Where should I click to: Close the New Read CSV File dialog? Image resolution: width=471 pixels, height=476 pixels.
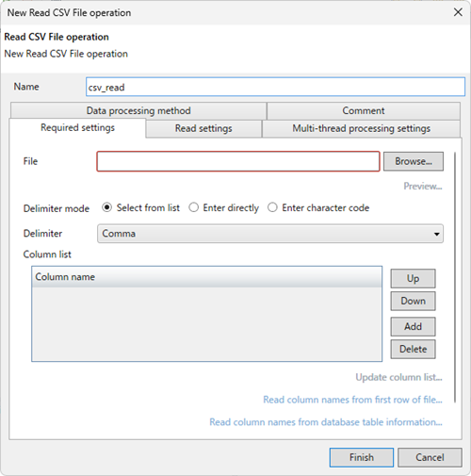(x=458, y=12)
